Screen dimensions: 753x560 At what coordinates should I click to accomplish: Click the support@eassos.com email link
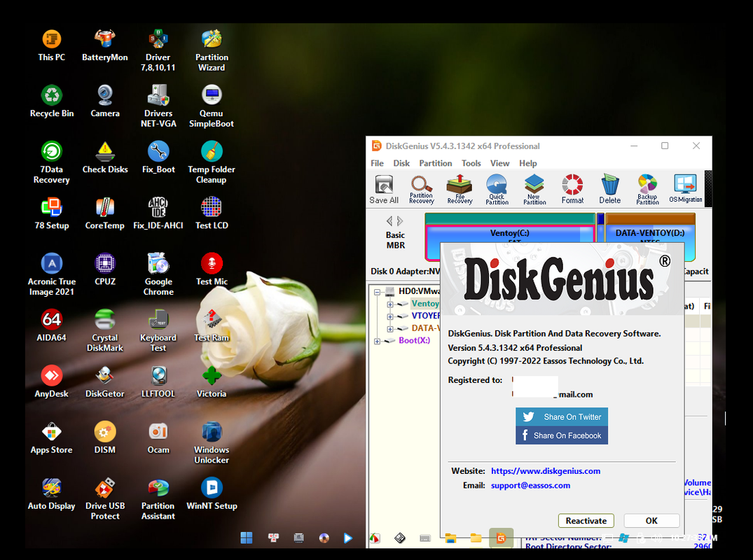(530, 485)
